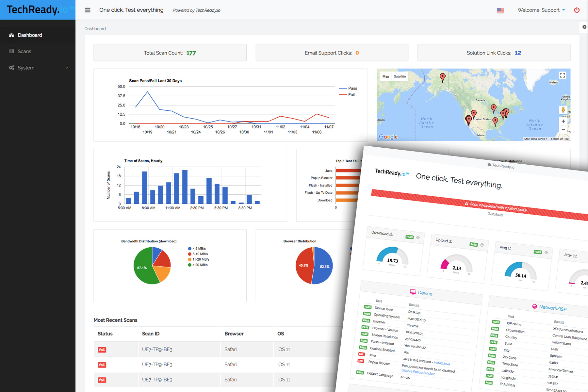Click fail badge in second scan row
The height and width of the screenshot is (392, 588).
102,365
